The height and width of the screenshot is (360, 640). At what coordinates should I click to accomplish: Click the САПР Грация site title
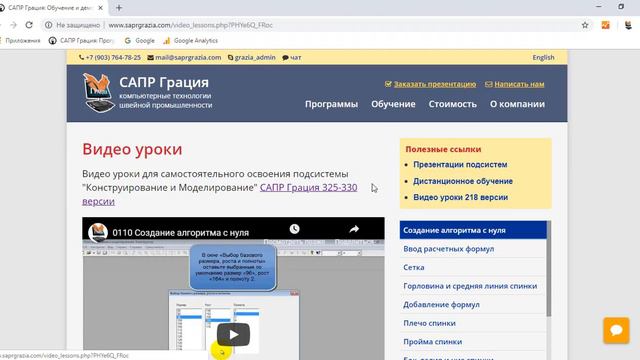coord(164,82)
